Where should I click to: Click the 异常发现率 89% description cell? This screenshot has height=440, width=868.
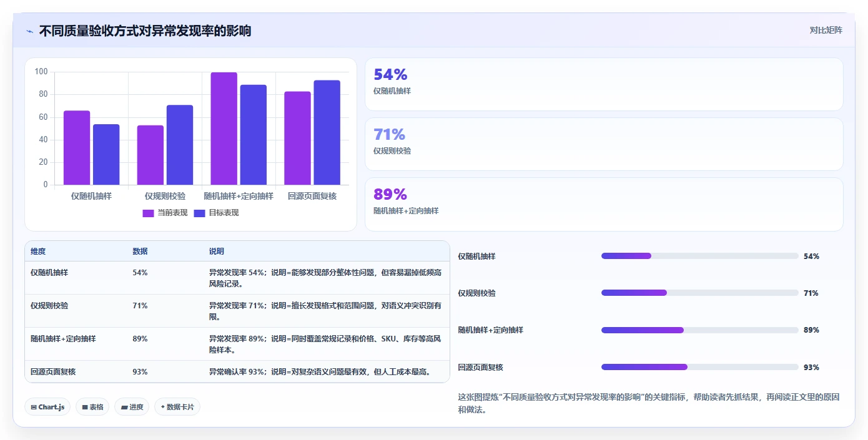point(325,345)
